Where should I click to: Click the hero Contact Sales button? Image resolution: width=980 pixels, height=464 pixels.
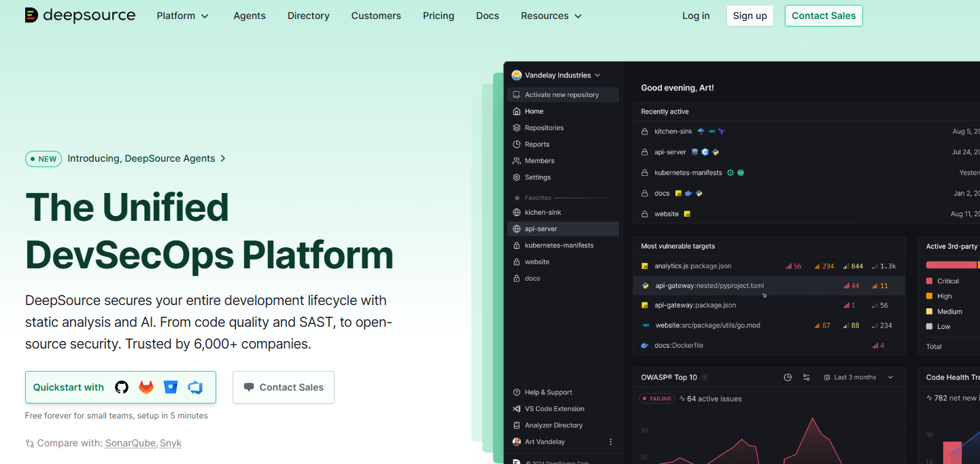tap(284, 387)
